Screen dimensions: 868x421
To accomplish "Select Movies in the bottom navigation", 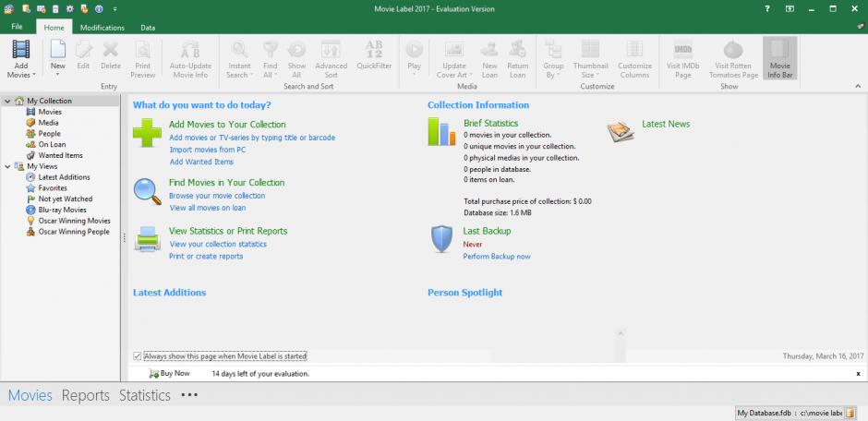I will click(30, 395).
